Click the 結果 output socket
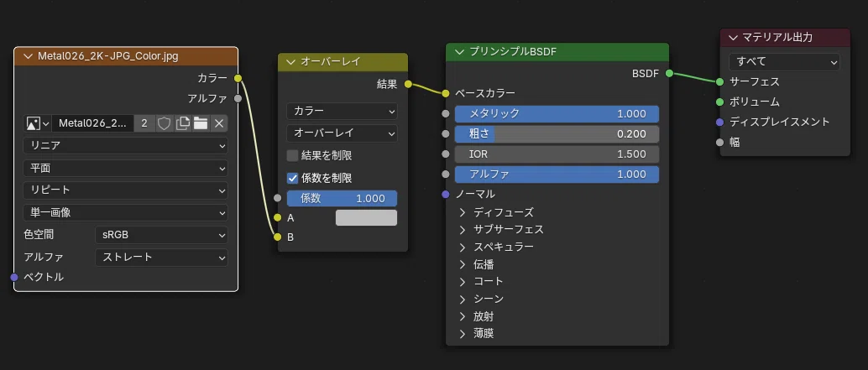 [408, 84]
